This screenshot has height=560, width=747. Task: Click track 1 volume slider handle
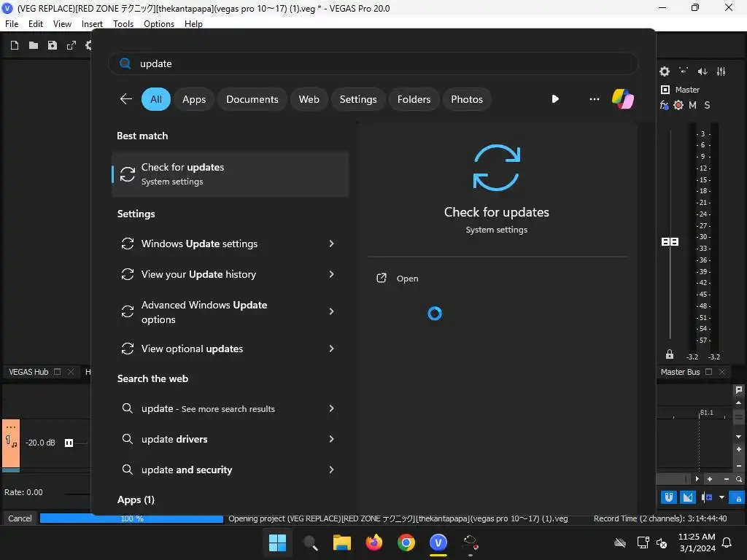pyautogui.click(x=69, y=443)
